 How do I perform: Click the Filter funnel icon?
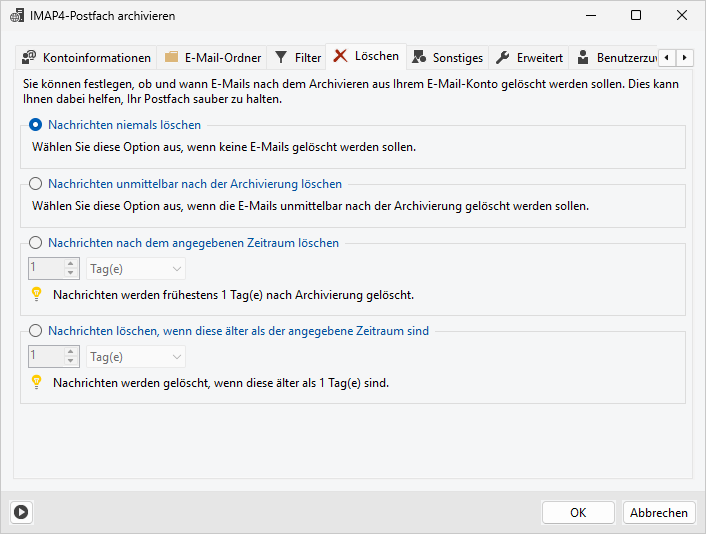281,58
